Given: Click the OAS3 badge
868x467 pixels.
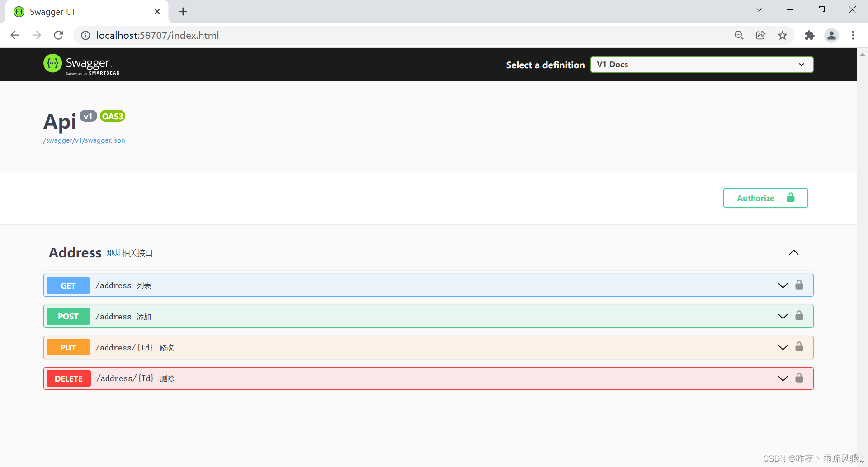Looking at the screenshot, I should [x=113, y=116].
